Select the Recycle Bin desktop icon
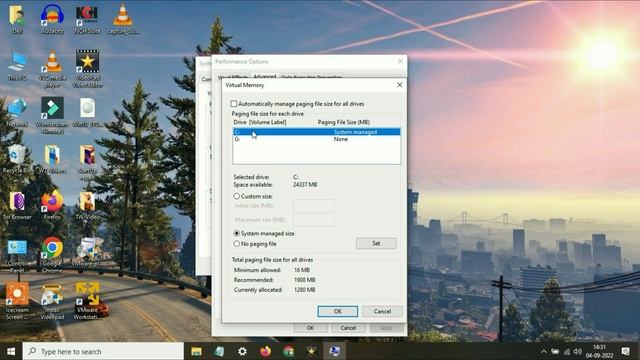 17,159
